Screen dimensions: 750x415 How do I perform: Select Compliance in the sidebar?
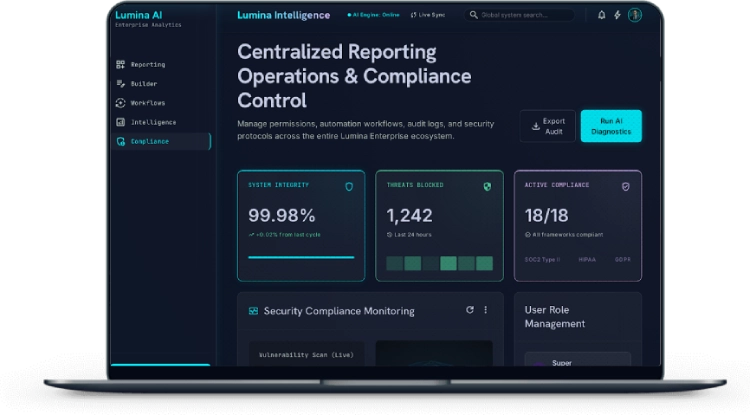click(161, 142)
